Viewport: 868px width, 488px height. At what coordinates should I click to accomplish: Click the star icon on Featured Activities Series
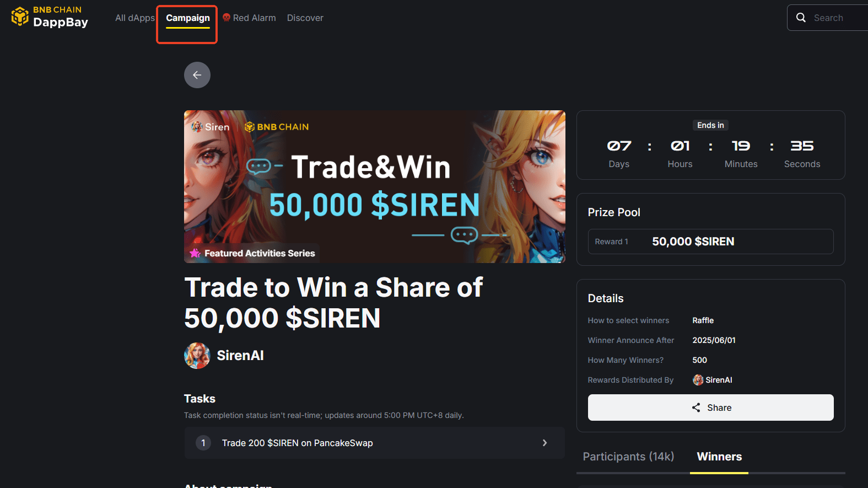click(195, 253)
